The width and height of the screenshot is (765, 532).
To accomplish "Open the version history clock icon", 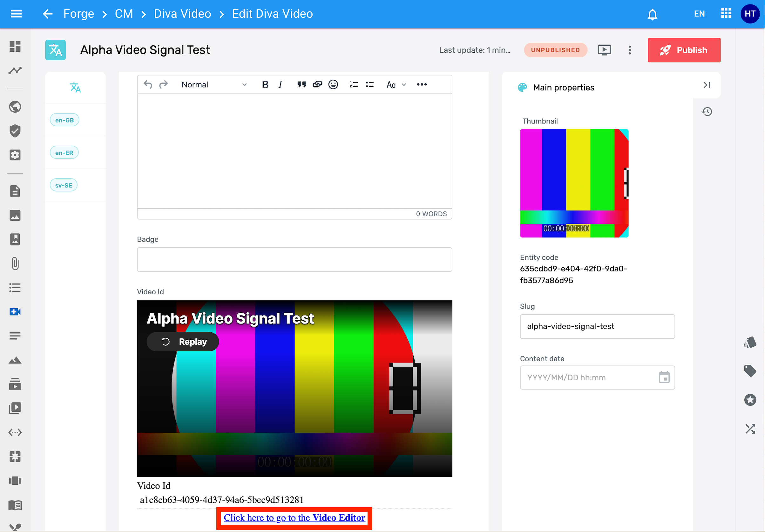I will coord(707,111).
